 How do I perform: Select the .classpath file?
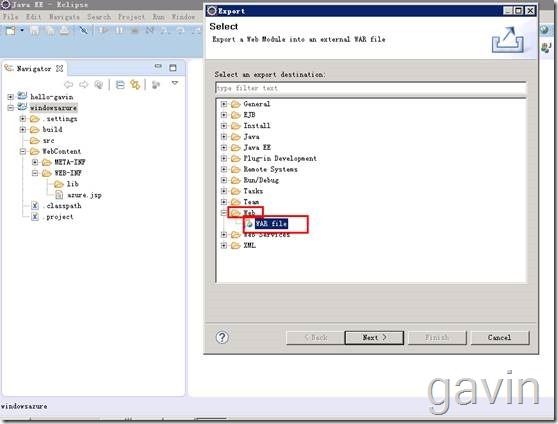pos(62,206)
